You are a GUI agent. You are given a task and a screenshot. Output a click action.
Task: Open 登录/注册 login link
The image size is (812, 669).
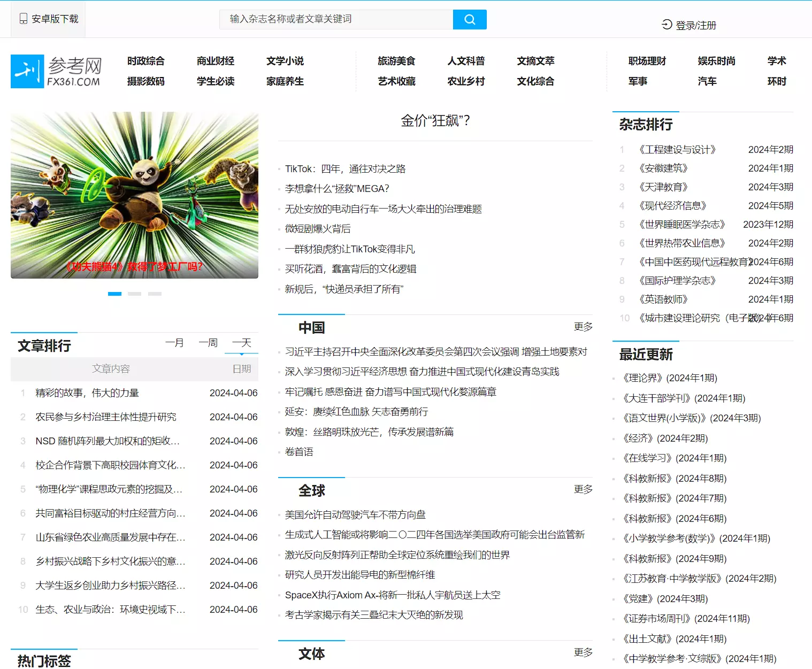click(x=689, y=25)
